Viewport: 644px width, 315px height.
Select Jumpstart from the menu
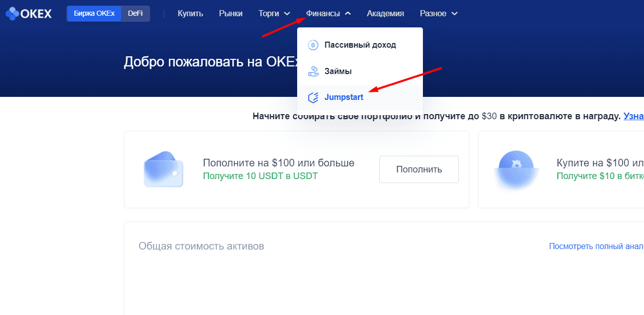coord(360,97)
